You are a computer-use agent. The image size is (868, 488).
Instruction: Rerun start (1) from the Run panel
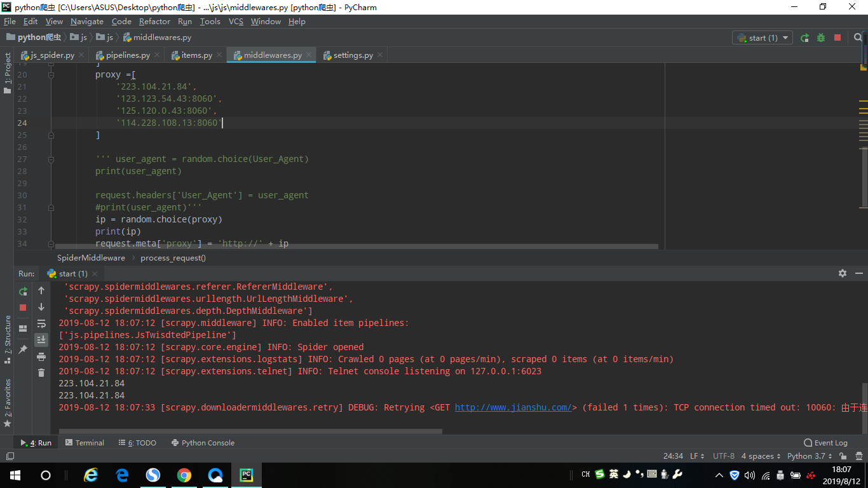(23, 291)
